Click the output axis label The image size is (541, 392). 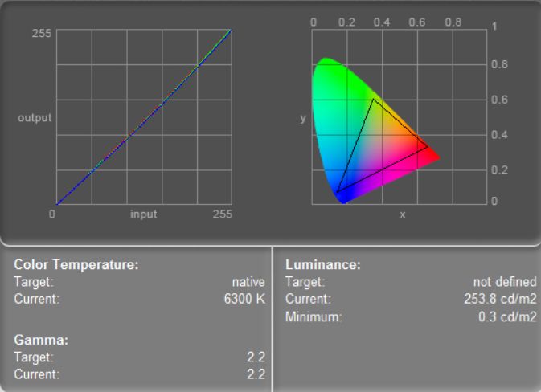point(35,117)
